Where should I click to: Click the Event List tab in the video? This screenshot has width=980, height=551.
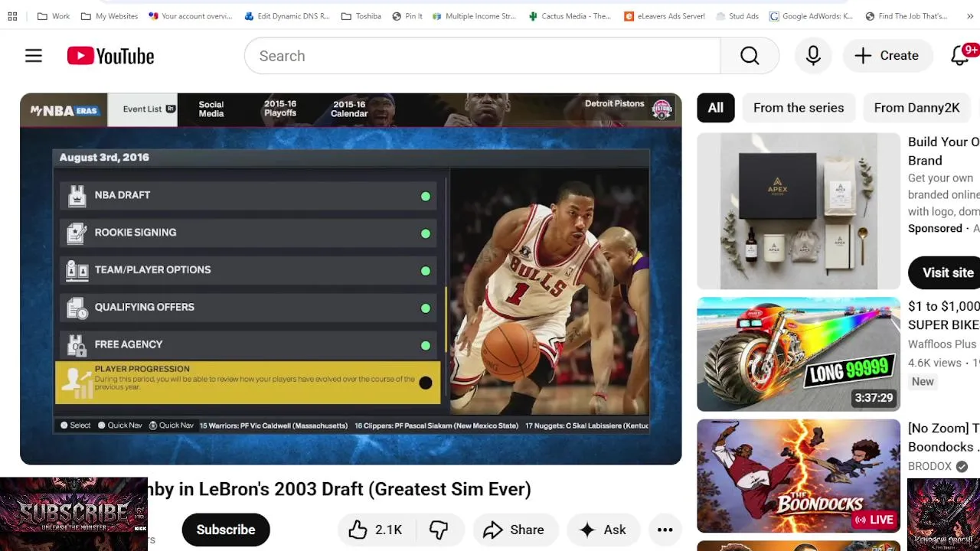pos(142,109)
